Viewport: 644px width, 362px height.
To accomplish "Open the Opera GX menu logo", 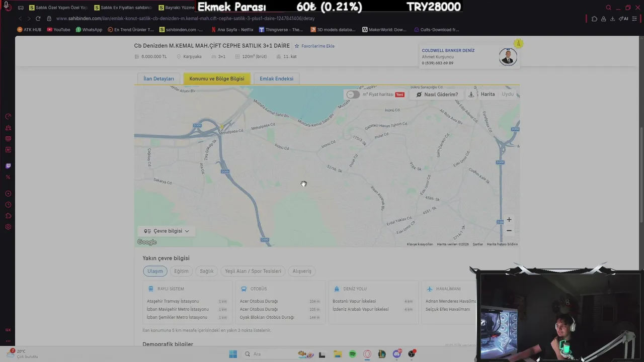I will 7,7.
